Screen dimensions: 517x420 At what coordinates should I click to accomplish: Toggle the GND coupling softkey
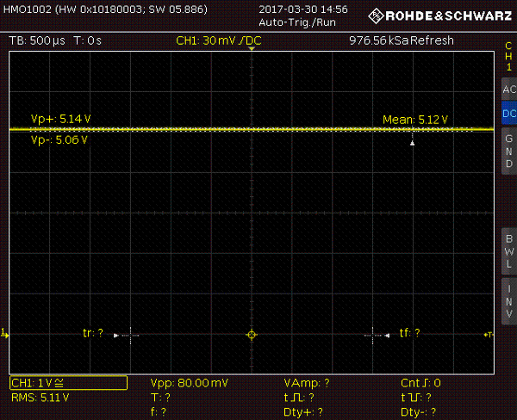(x=508, y=150)
